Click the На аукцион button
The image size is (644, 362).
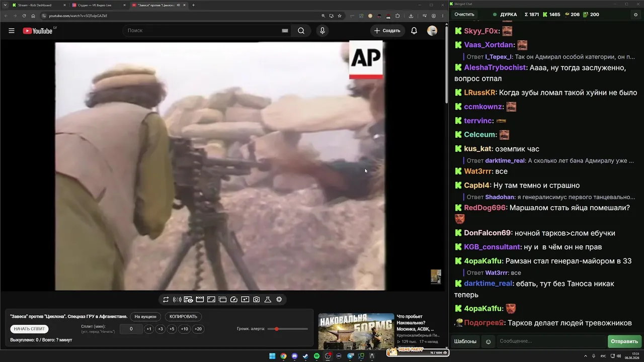pyautogui.click(x=146, y=317)
